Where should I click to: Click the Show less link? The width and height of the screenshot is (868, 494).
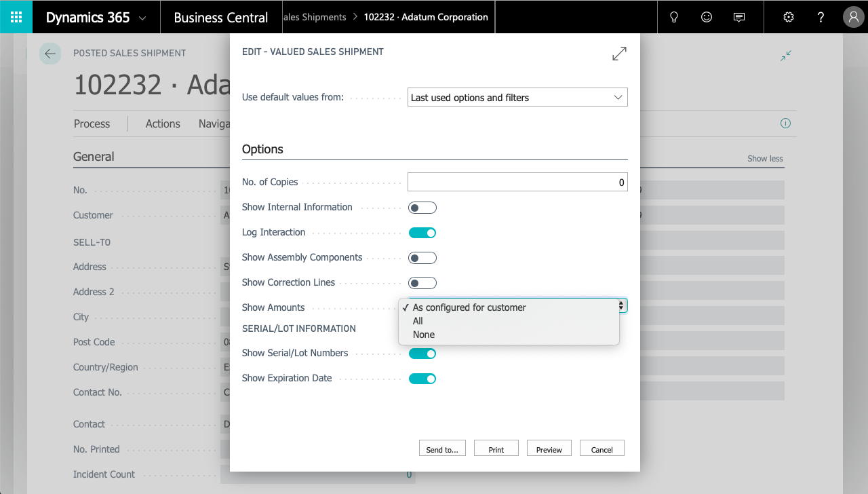tap(764, 158)
